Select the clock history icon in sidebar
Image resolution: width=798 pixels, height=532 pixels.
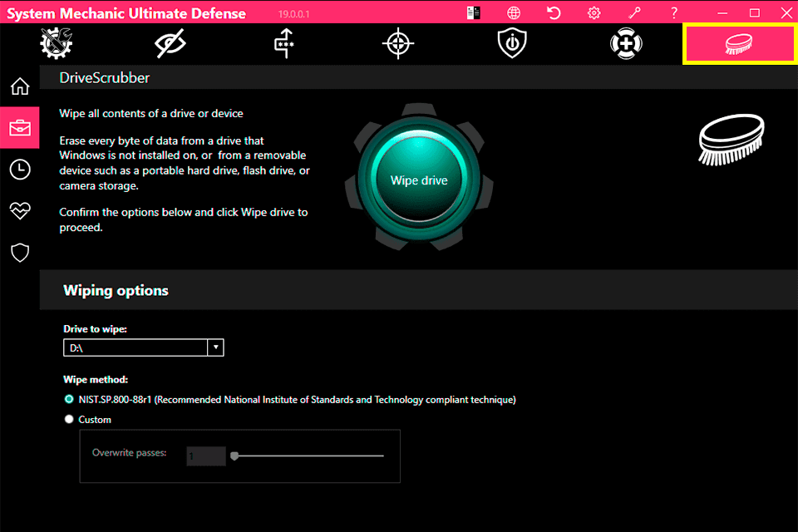click(x=20, y=169)
